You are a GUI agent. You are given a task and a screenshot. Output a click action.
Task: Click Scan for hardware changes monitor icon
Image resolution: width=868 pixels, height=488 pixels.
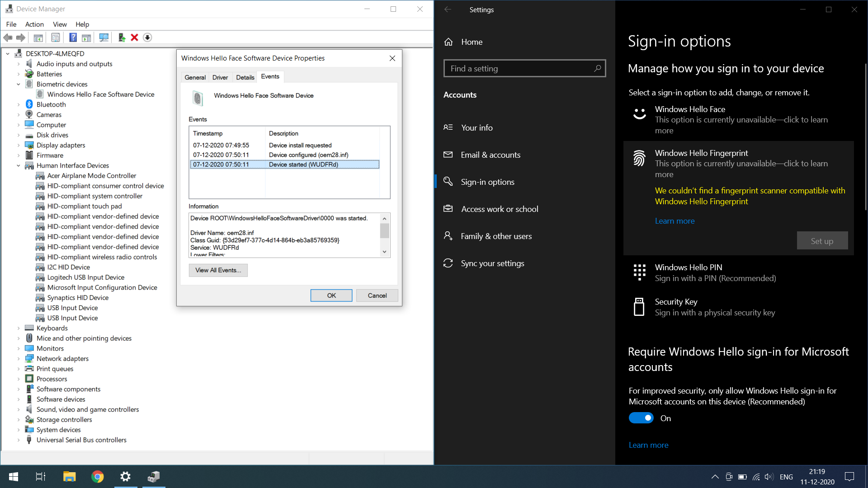click(104, 38)
